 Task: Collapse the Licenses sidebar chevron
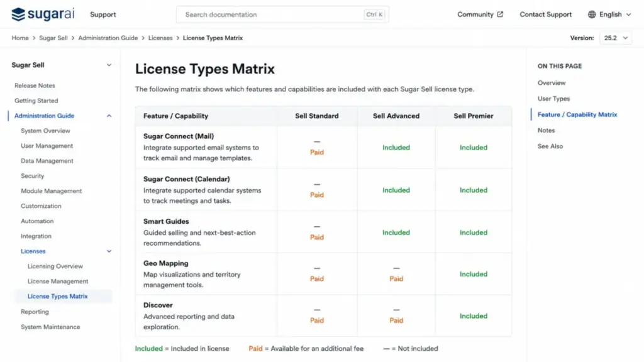[x=109, y=251]
